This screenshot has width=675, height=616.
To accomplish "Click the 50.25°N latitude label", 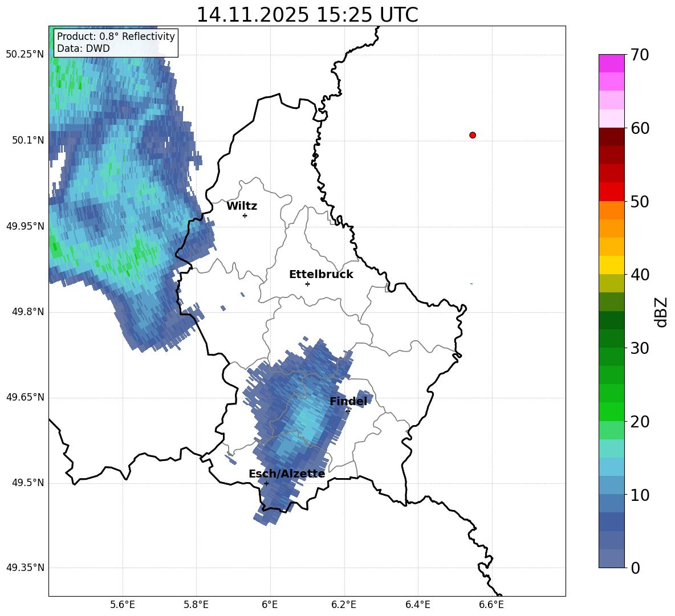I will 25,55.
